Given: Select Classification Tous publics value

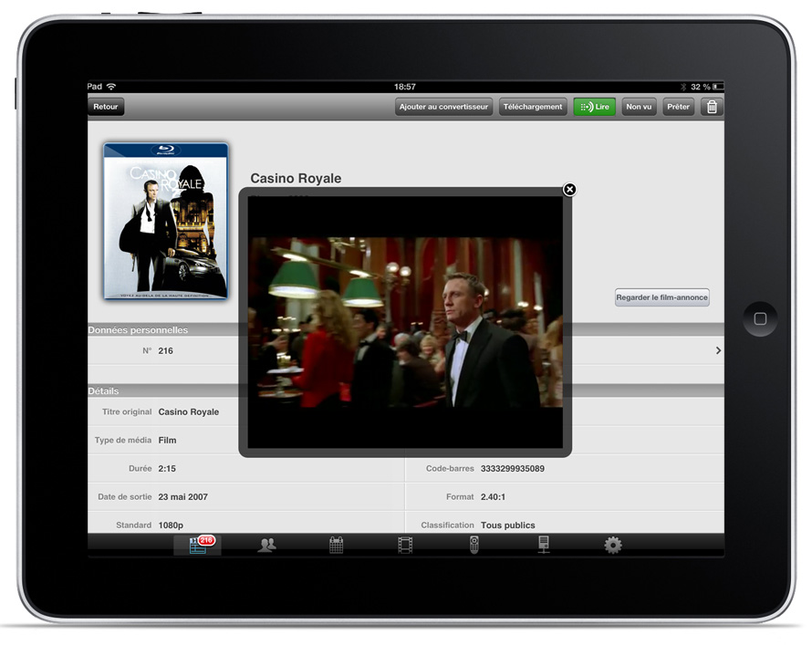Looking at the screenshot, I should pos(508,525).
